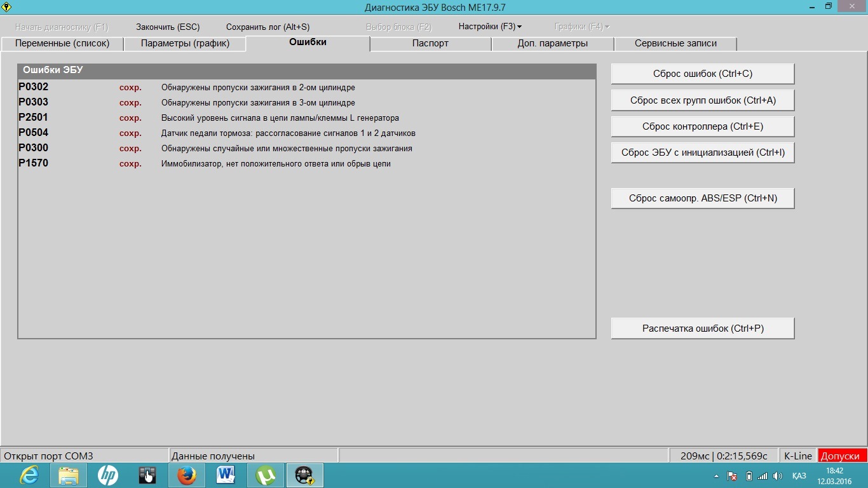Click Сброс контроллера (Ctrl+E) button
Screen dimensions: 868x488
coord(703,126)
